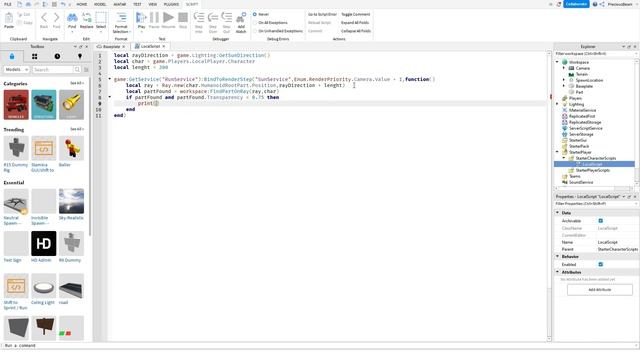Screen dimensions: 640x360
Task: Click the Toolbox search magnifier icon
Action: pyautogui.click(x=77, y=70)
